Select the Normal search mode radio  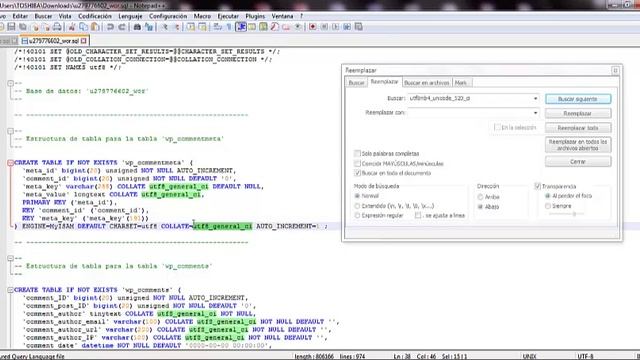tap(357, 196)
